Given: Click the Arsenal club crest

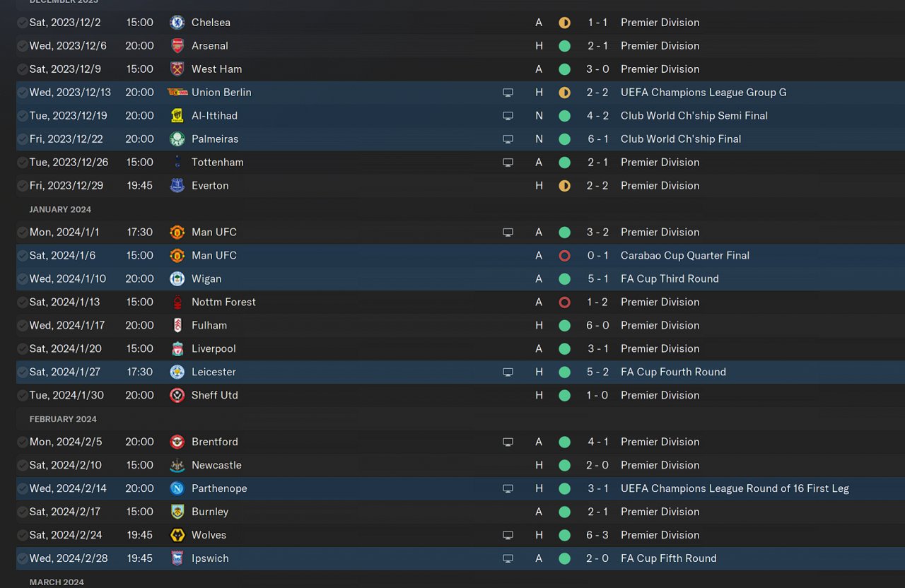Looking at the screenshot, I should (177, 46).
